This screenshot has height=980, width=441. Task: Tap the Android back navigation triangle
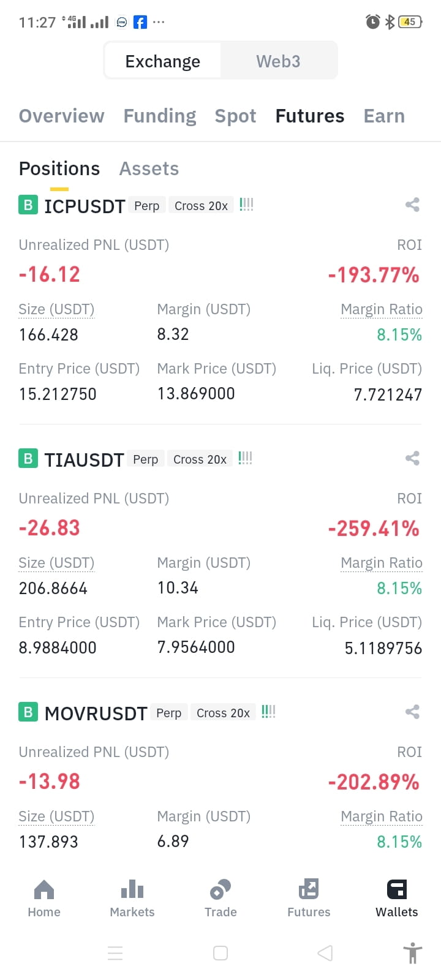[x=325, y=953]
